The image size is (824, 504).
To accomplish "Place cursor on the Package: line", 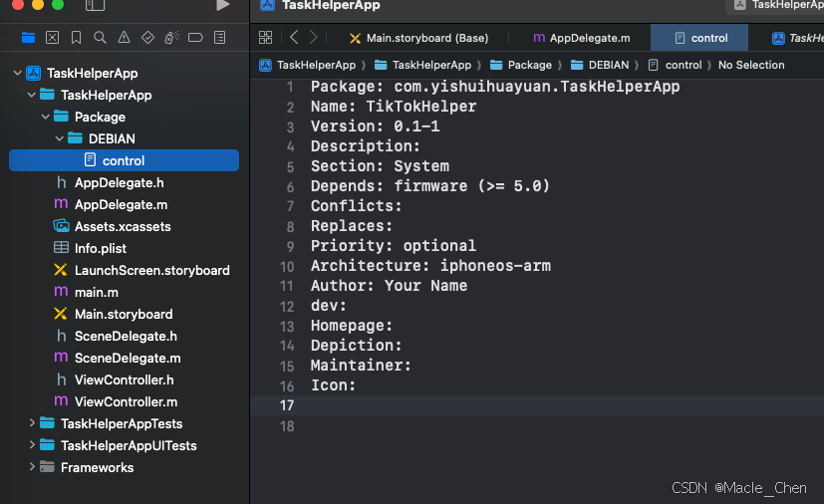I will pos(494,87).
